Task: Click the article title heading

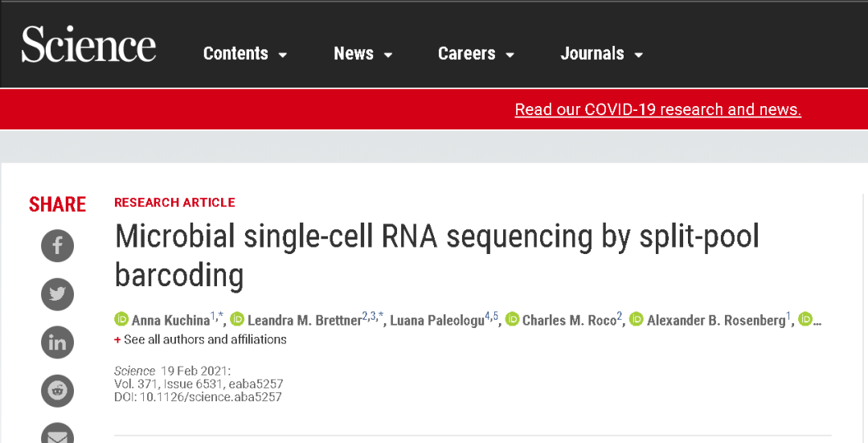Action: pos(436,256)
